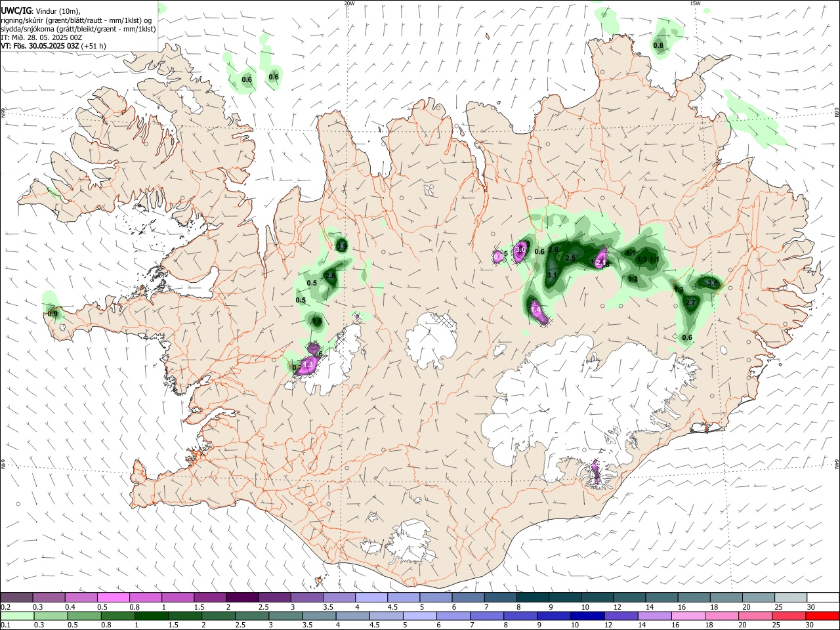Click the '20W' longitude label
The image size is (840, 630).
click(x=349, y=3)
